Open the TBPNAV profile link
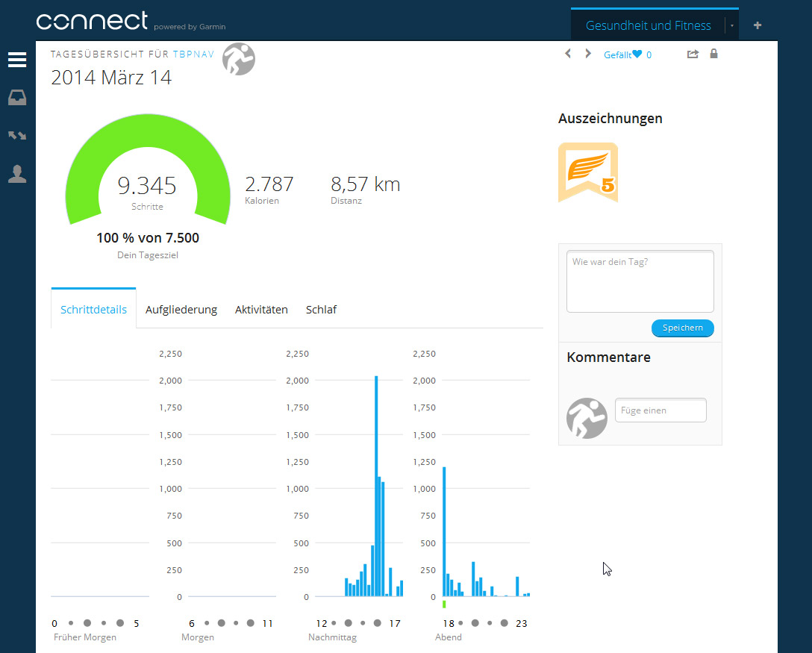 [193, 54]
